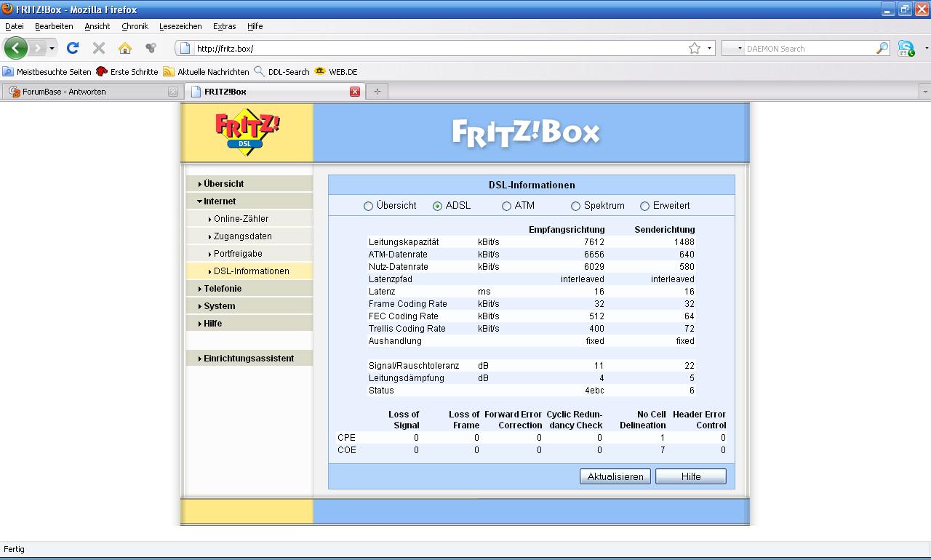The height and width of the screenshot is (560, 931).
Task: Click the CPE row label
Action: 347,438
